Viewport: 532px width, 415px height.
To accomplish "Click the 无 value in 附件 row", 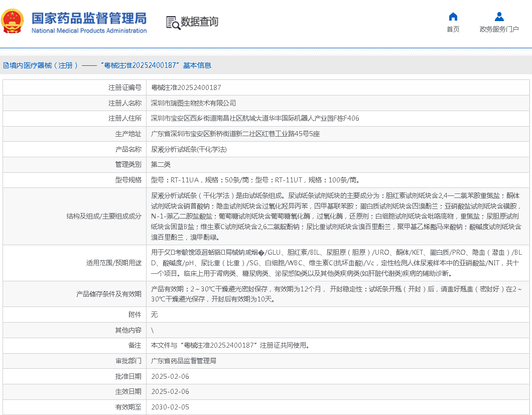I will point(155,315).
